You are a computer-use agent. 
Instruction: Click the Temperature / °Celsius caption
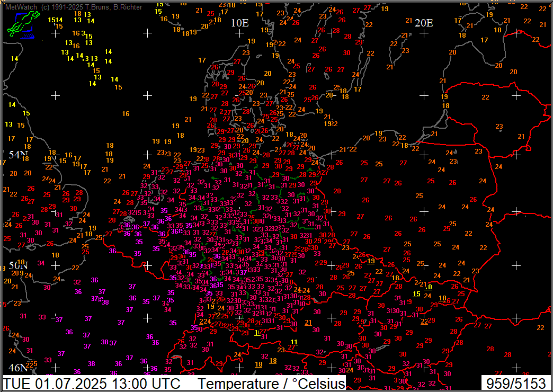(271, 383)
